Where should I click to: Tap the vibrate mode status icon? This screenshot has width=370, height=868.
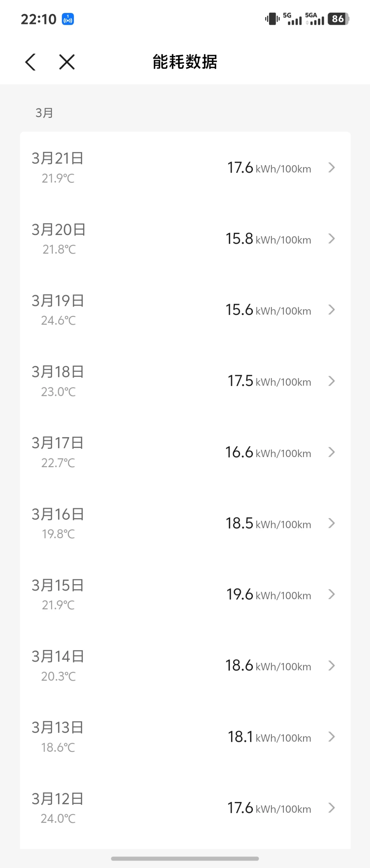coord(272,19)
